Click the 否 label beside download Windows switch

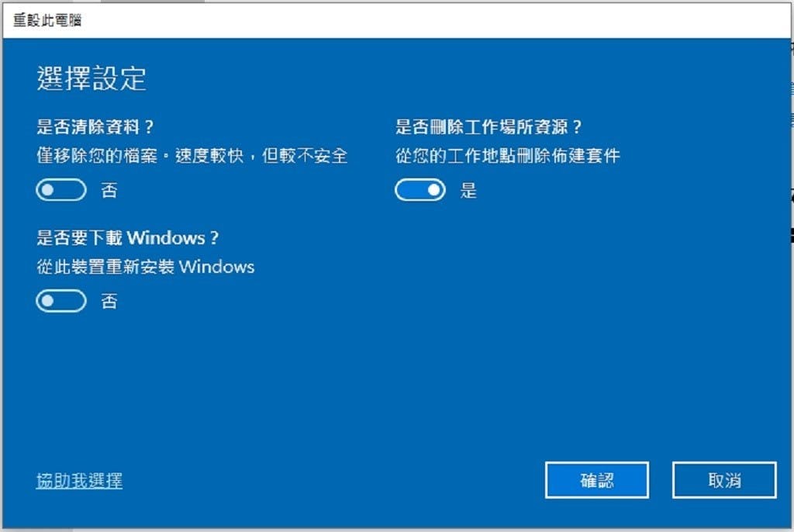pos(109,302)
